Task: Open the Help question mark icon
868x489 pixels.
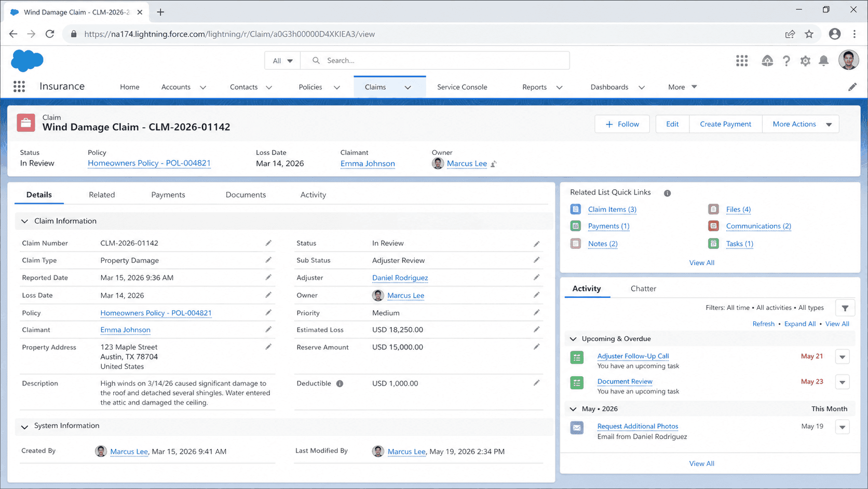Action: [786, 61]
